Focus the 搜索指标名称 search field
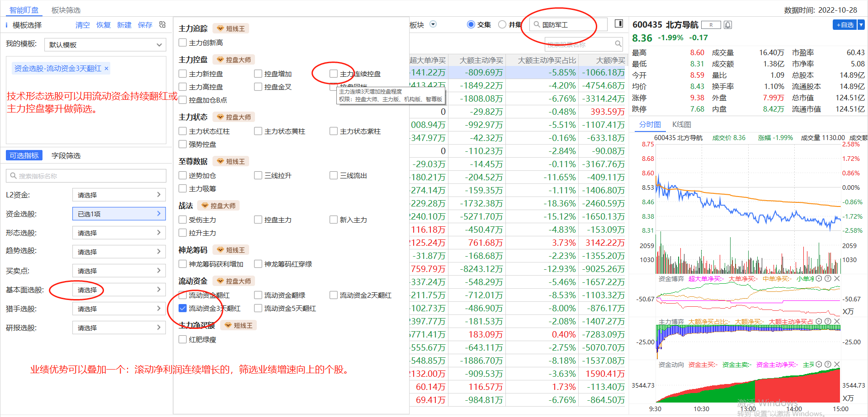The image size is (868, 417). coord(86,176)
